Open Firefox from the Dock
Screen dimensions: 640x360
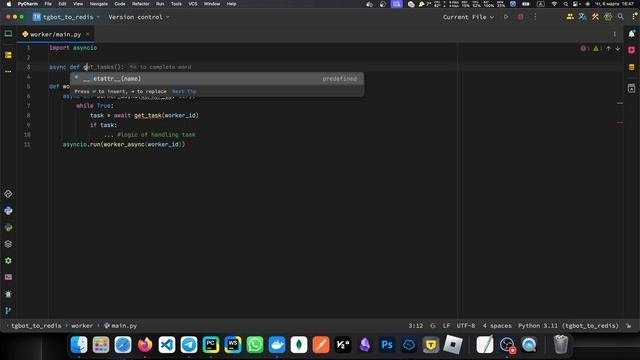click(144, 345)
